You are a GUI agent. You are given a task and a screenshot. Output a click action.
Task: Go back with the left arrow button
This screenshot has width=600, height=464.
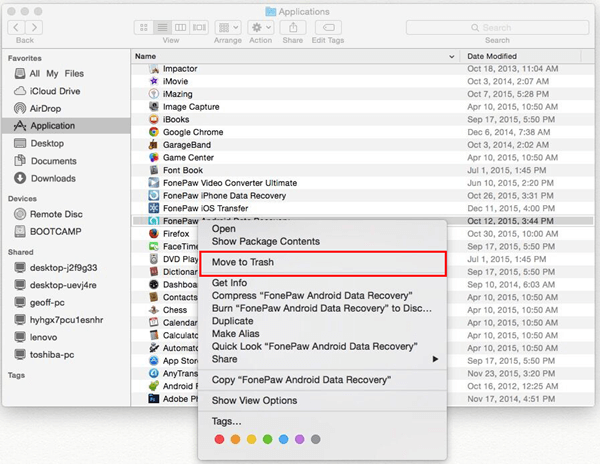(16, 28)
